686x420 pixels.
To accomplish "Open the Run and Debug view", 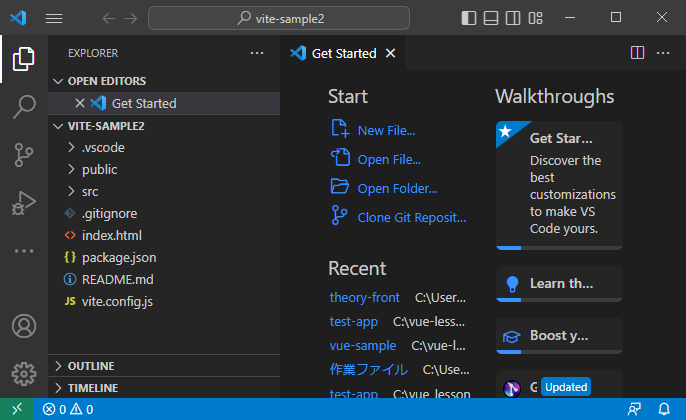I will click(x=24, y=203).
